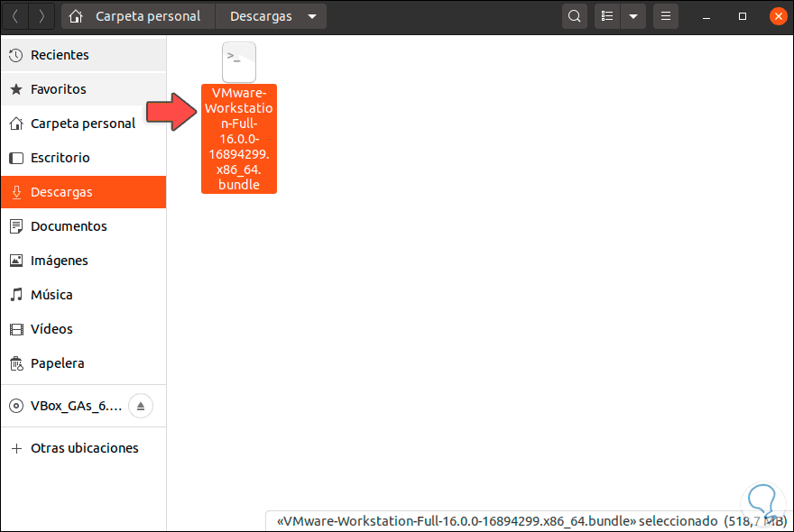
Task: Click the document icon beside Documentos
Action: point(16,226)
